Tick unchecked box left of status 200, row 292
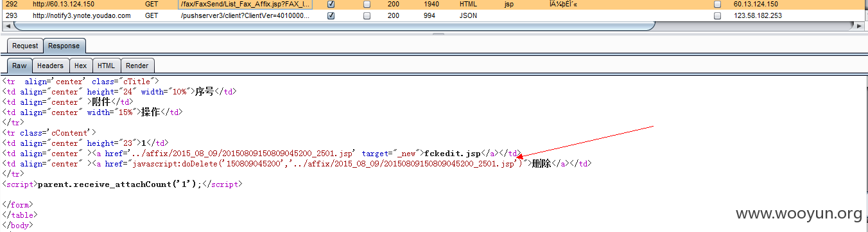The height and width of the screenshot is (232, 868). coord(367,4)
